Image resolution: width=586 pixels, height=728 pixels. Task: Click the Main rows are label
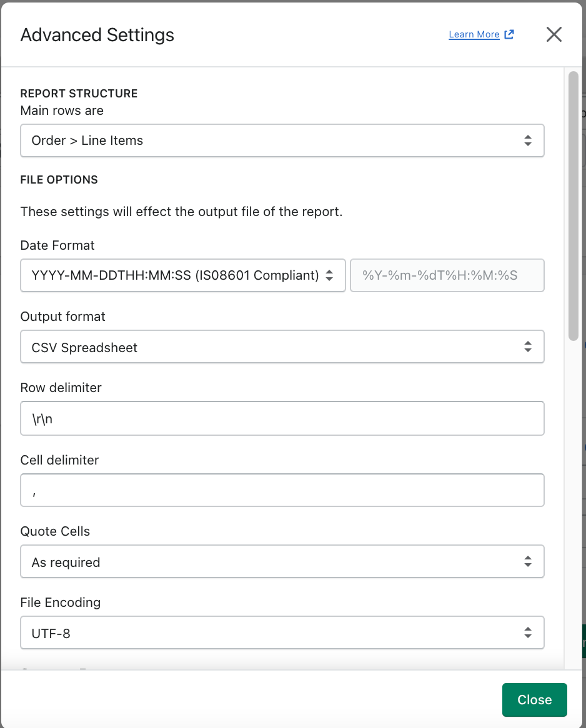point(62,111)
